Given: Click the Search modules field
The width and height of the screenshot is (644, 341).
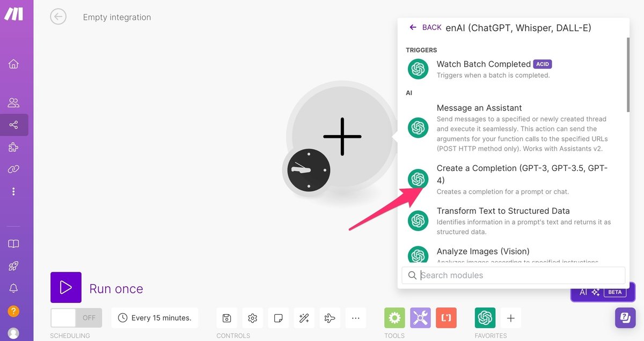Looking at the screenshot, I should tap(514, 276).
